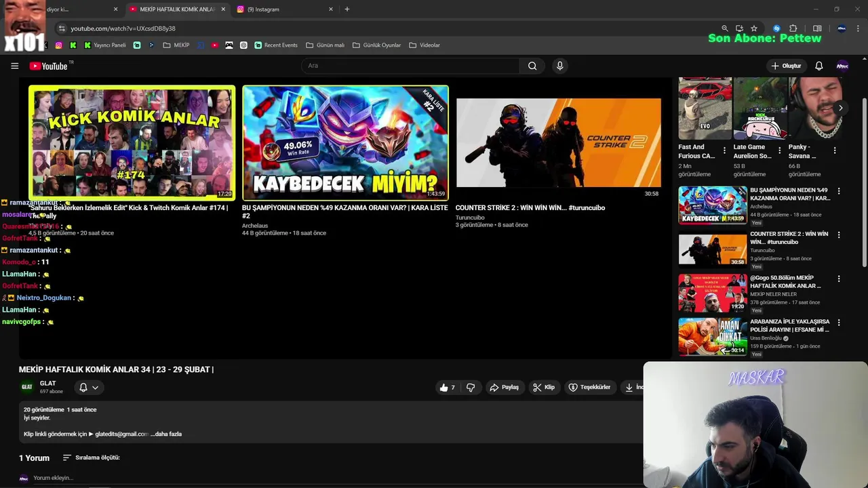Viewport: 868px width, 488px height.
Task: Expand description with ...daha fazla
Action: click(166, 434)
